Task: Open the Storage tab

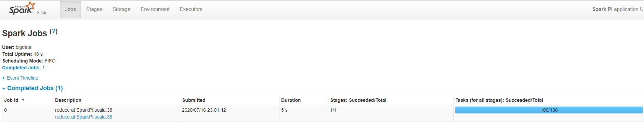Action: [121, 9]
